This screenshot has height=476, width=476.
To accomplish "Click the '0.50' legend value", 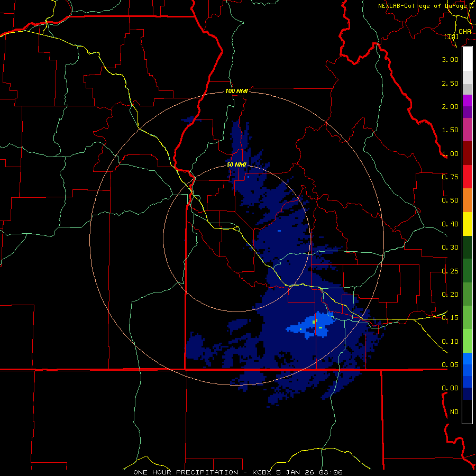I will coord(450,200).
